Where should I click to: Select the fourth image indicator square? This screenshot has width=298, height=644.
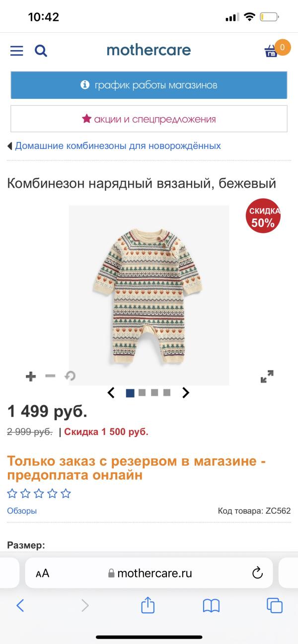[x=167, y=393]
